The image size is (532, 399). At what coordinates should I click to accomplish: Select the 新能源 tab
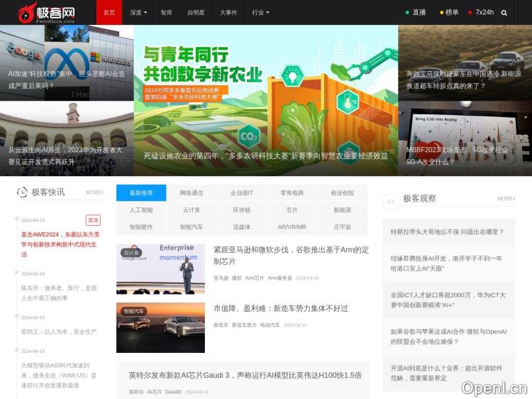343,210
